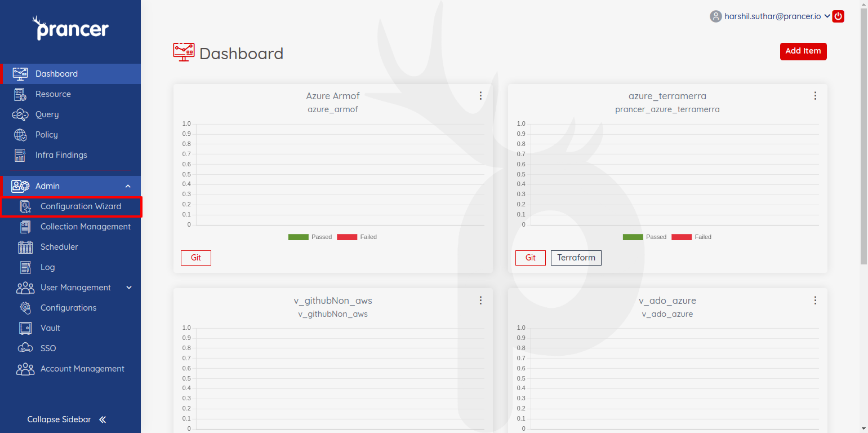868x433 pixels.
Task: Click the "prancer_azure_terramerra" subtitle text
Action: [x=667, y=109]
